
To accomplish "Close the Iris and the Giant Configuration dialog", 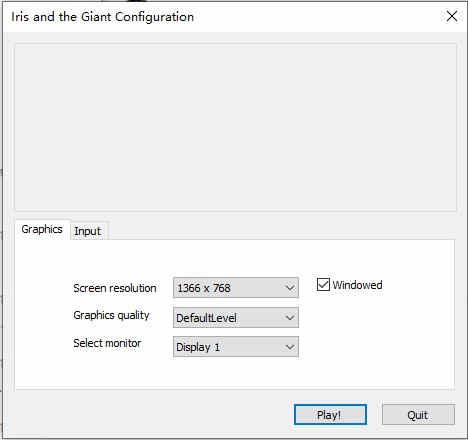I will [452, 16].
